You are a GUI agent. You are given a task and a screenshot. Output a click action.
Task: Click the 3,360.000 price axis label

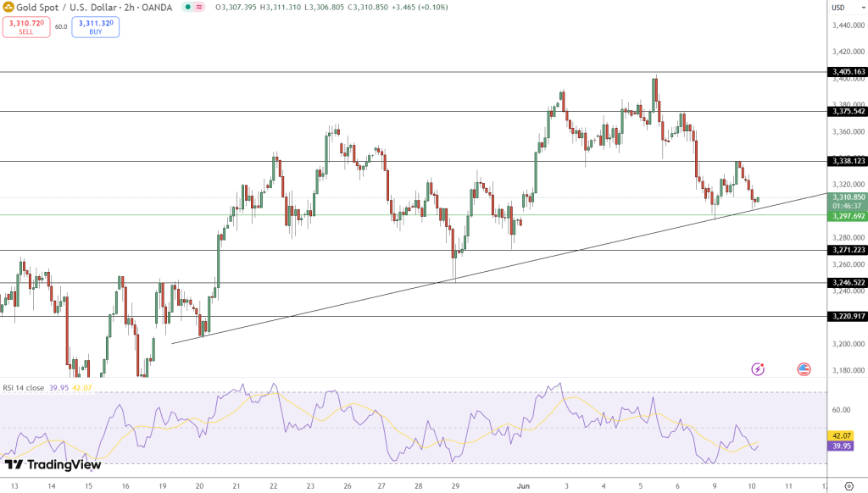point(848,131)
